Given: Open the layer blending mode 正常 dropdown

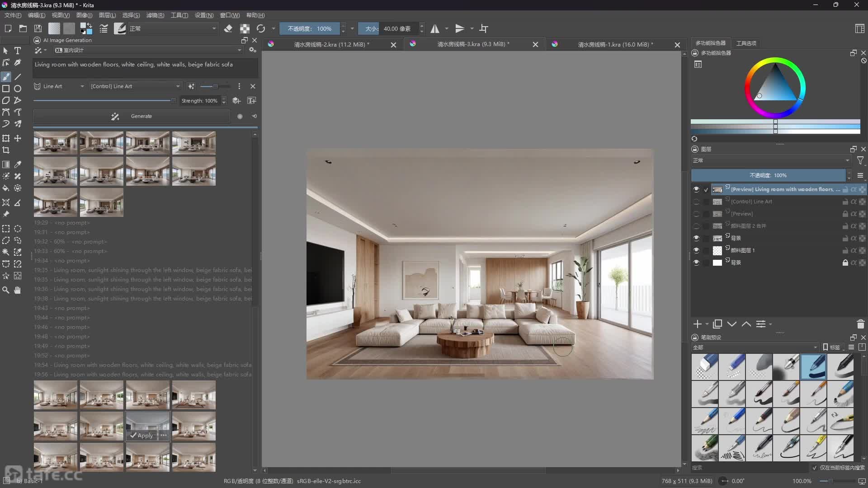Looking at the screenshot, I should tap(771, 160).
